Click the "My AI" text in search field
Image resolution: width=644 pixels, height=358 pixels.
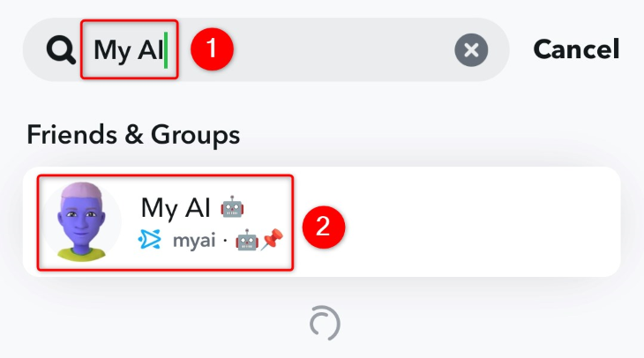point(127,50)
